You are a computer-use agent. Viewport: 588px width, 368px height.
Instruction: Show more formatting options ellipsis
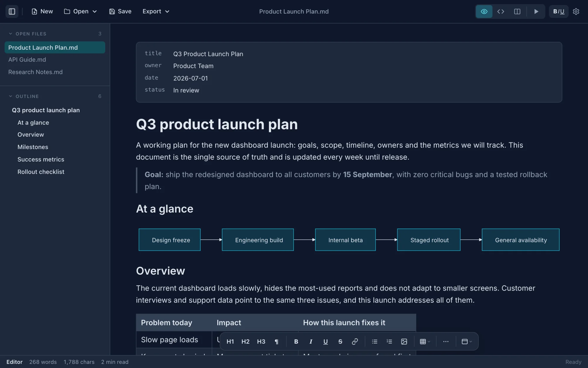coord(446,342)
